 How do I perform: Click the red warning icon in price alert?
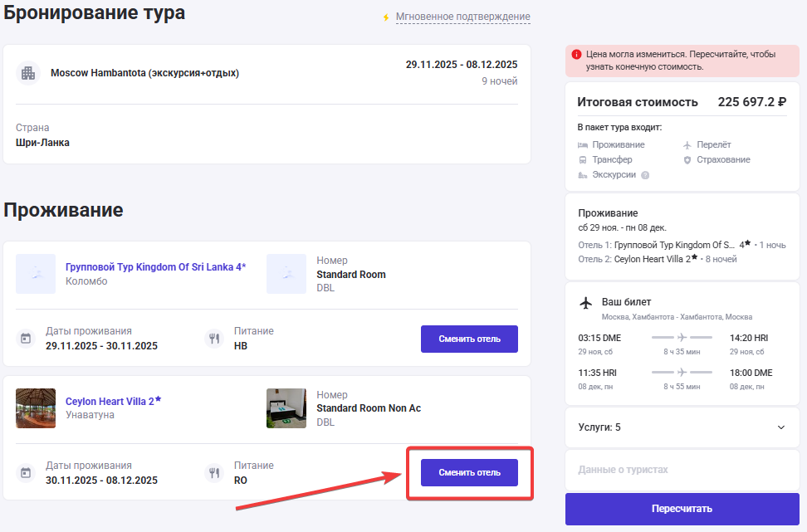coord(576,55)
